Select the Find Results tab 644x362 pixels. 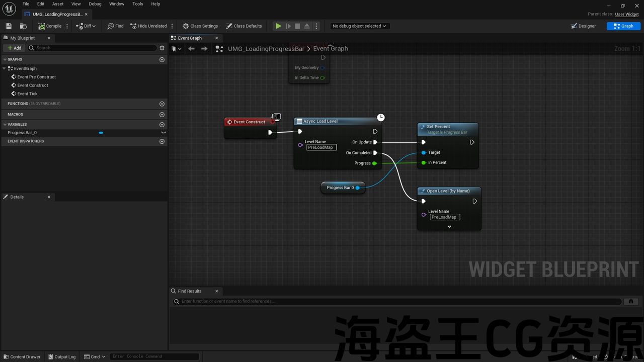189,291
